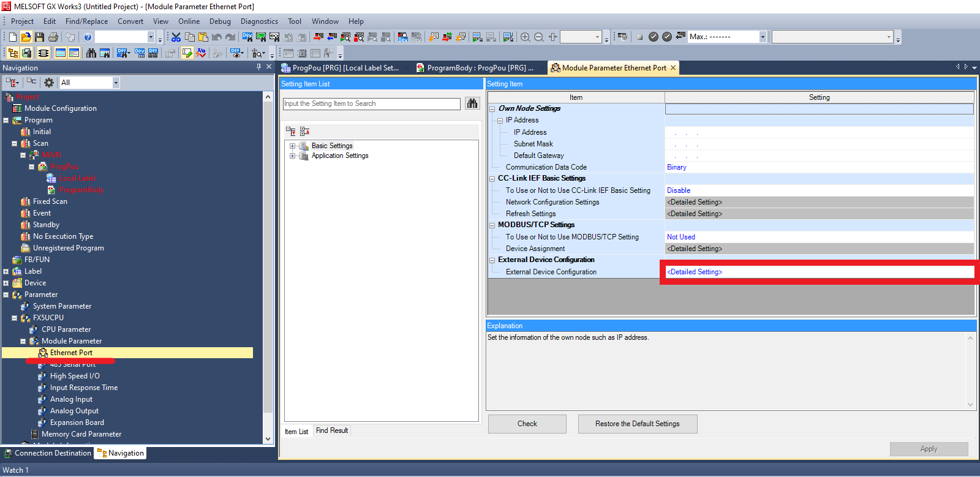The width and height of the screenshot is (980, 477).
Task: Collapse the IP Address subgroup
Action: coord(500,121)
